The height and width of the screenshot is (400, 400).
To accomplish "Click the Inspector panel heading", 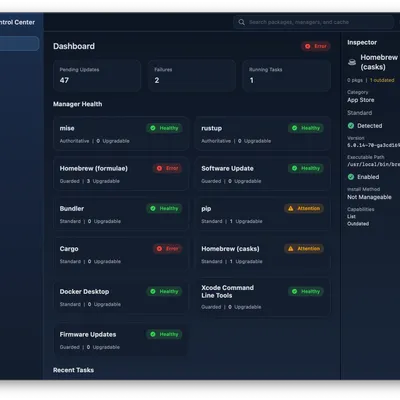I will coord(362,42).
